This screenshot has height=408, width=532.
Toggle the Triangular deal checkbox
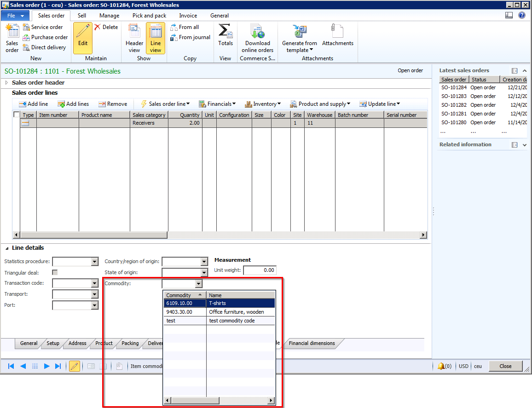(55, 272)
